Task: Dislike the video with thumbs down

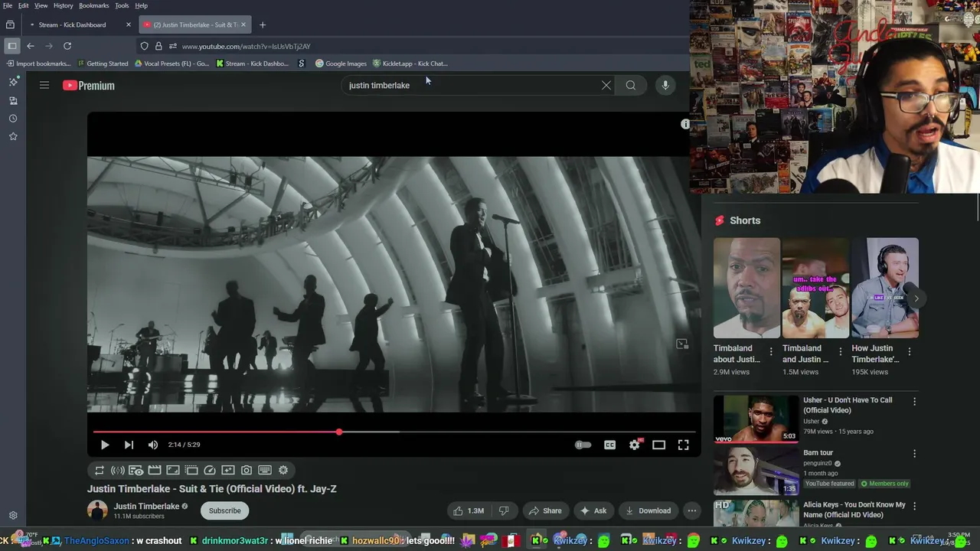Action: tap(504, 510)
